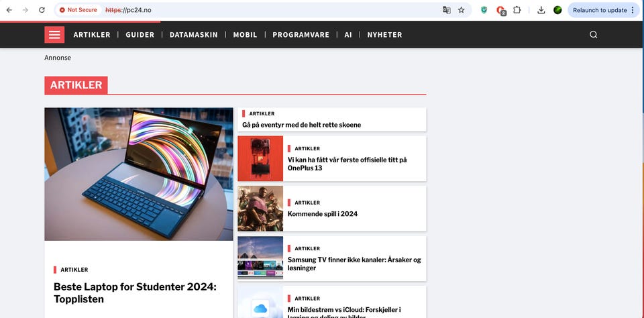Open the site search magnifier icon
644x318 pixels.
(x=594, y=34)
